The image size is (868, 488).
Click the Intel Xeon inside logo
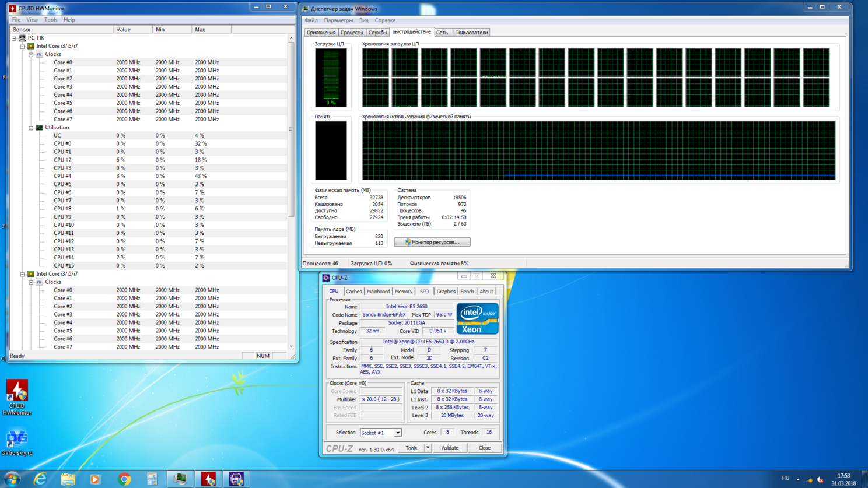click(477, 318)
